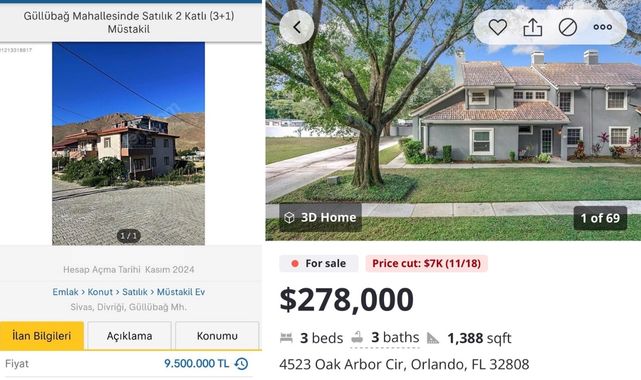641x380 pixels.
Task: Save listing with the heart icon
Action: pyautogui.click(x=498, y=27)
